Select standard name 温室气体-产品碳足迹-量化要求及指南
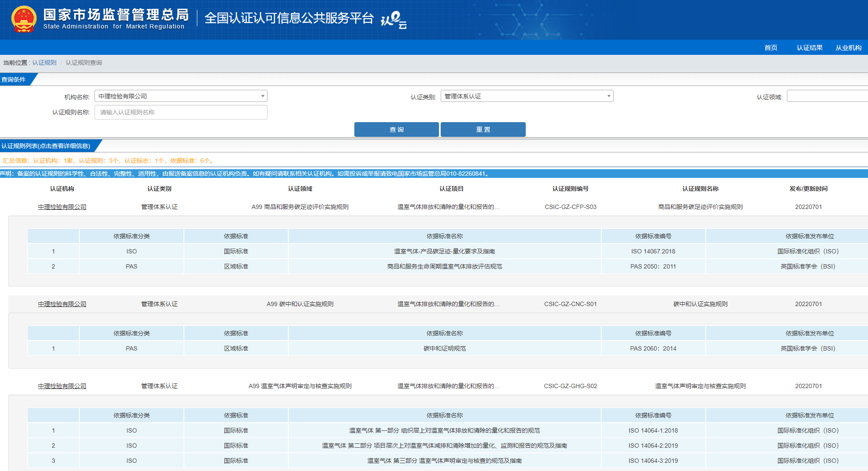 coord(445,251)
